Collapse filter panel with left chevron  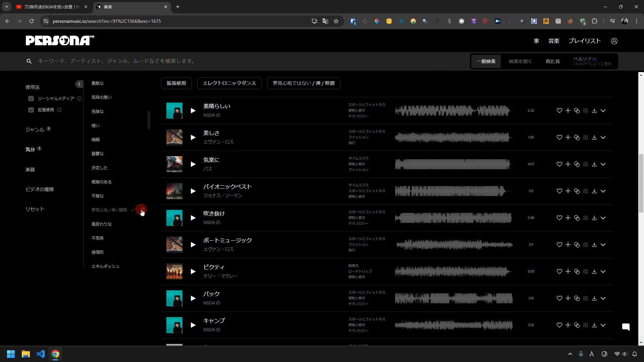(x=79, y=84)
